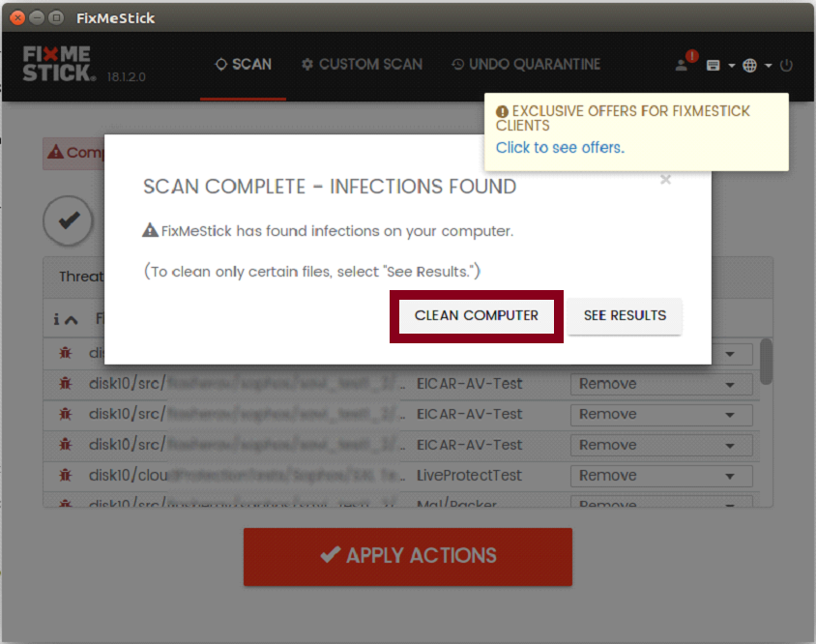Click the 'LiveProtectTest' threat name
Screen dimensions: 816x644
coord(469,476)
